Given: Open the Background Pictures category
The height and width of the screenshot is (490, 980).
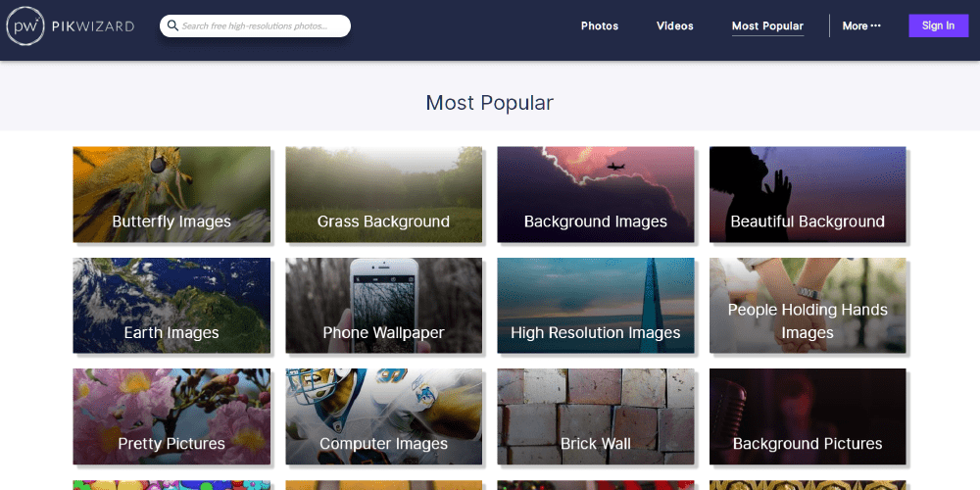Looking at the screenshot, I should pyautogui.click(x=808, y=416).
